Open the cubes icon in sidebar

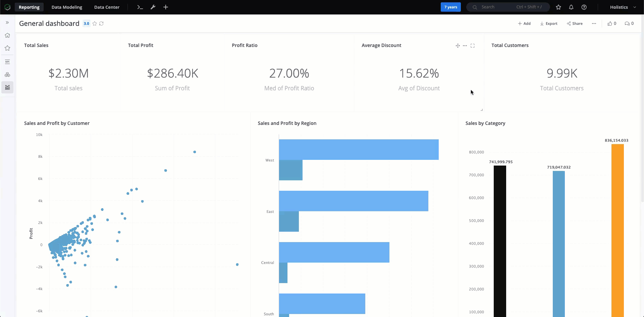(x=7, y=75)
